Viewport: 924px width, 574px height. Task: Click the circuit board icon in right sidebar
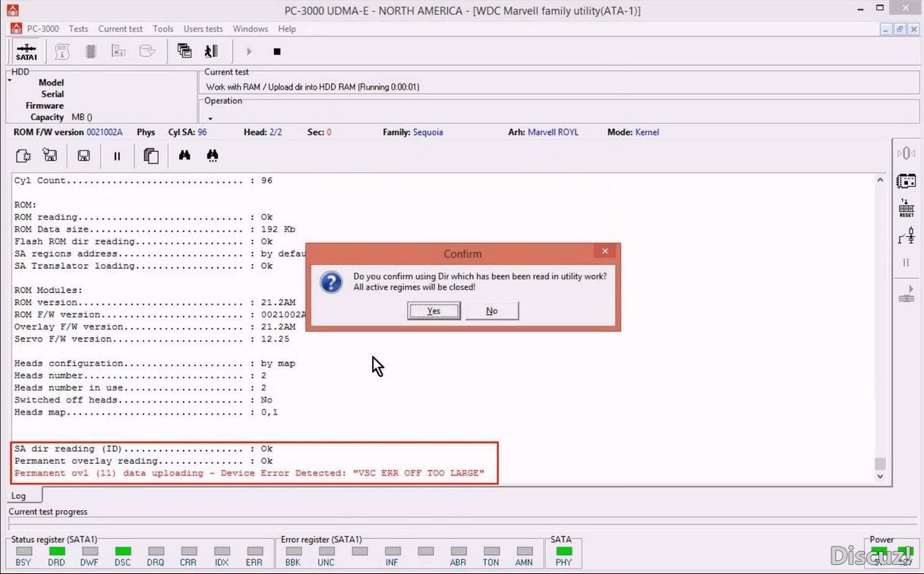click(x=907, y=181)
